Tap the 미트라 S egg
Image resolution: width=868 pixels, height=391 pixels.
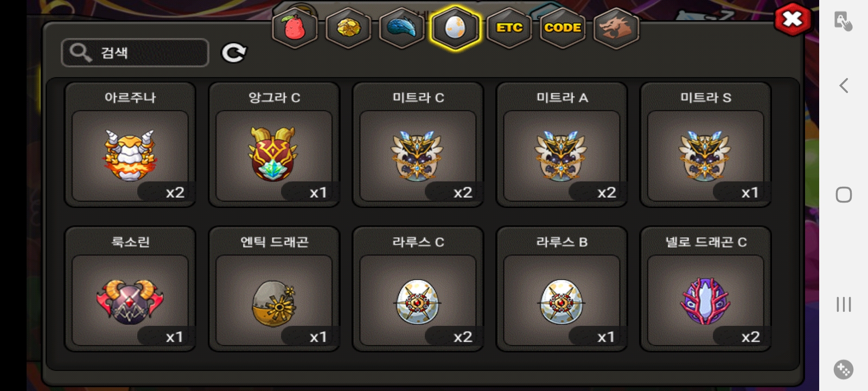pyautogui.click(x=705, y=144)
